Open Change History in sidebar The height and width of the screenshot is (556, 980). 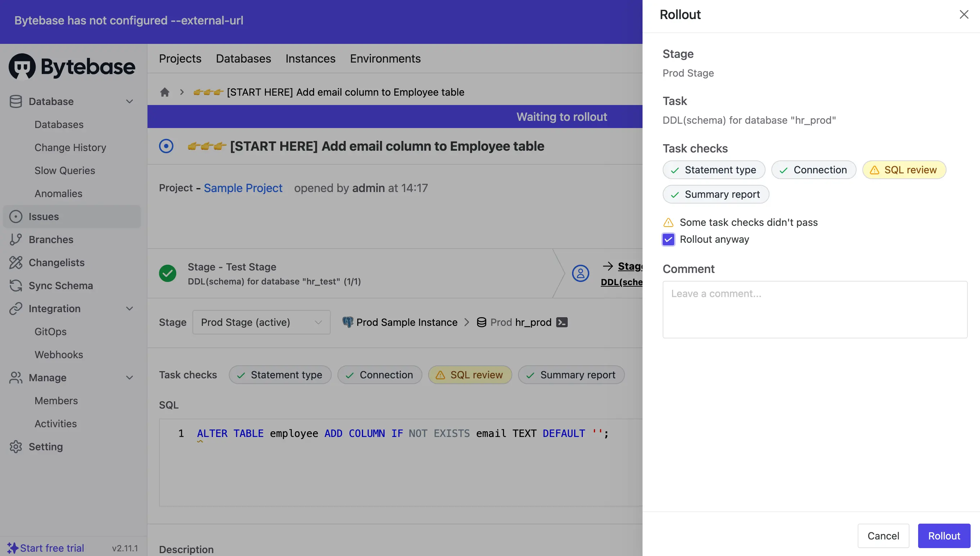coord(70,147)
